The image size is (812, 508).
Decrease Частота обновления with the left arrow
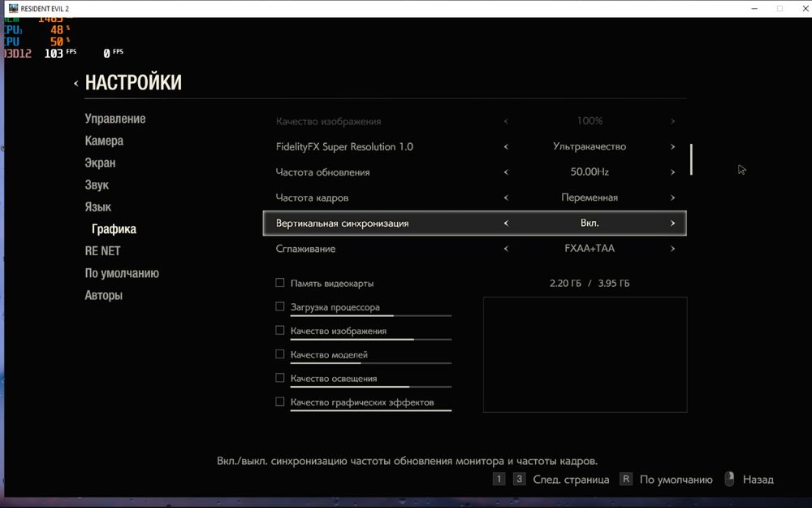506,172
